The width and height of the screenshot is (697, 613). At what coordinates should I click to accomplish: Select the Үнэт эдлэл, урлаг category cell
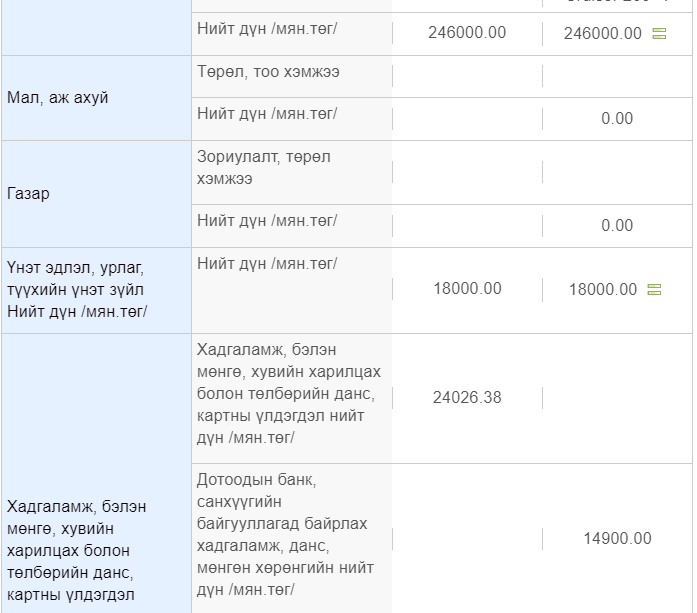(96, 290)
